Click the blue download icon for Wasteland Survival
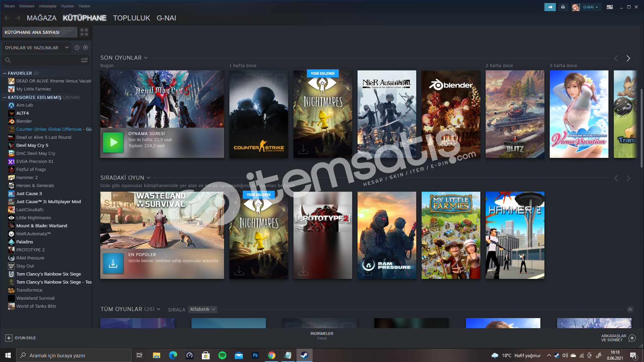This screenshot has width=644, height=362. (x=113, y=264)
